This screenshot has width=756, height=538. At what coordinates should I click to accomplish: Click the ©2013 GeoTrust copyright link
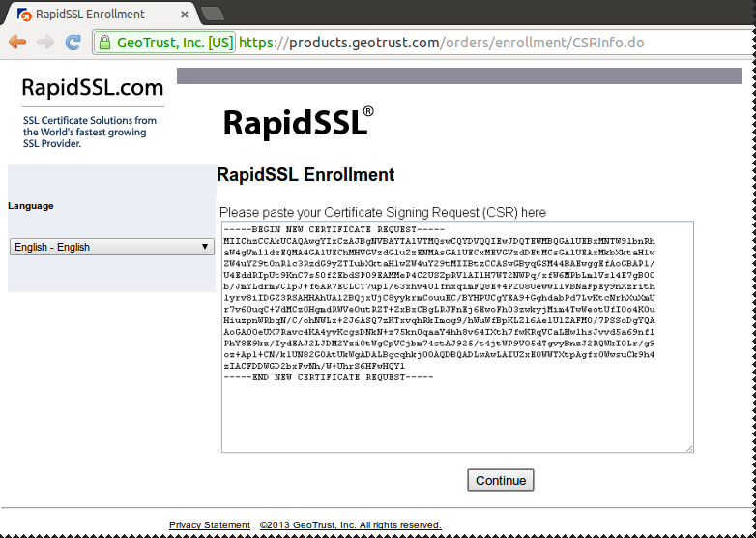pyautogui.click(x=351, y=525)
